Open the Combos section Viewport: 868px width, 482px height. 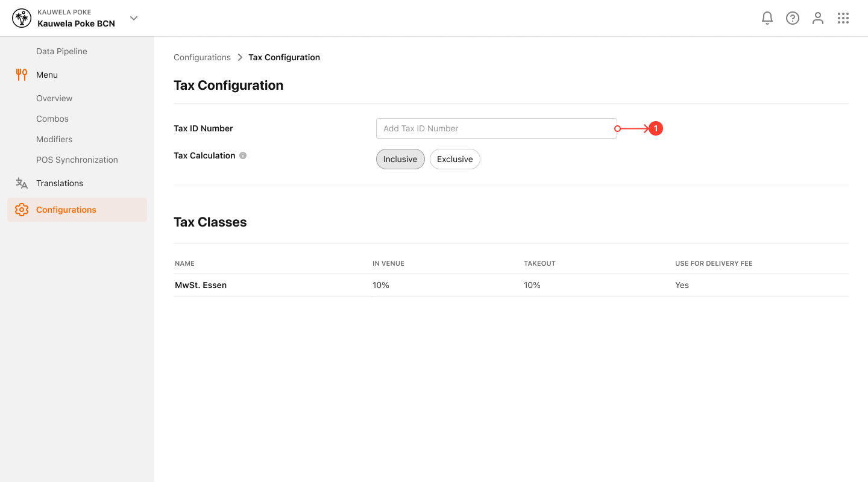(x=52, y=119)
